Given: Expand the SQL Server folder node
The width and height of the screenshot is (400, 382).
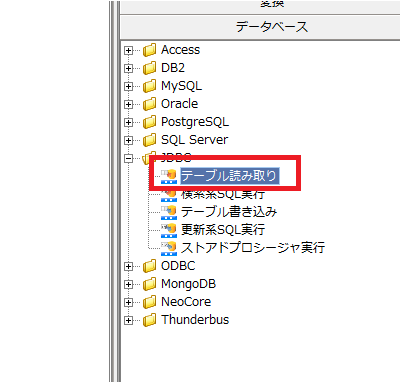Looking at the screenshot, I should [128, 141].
